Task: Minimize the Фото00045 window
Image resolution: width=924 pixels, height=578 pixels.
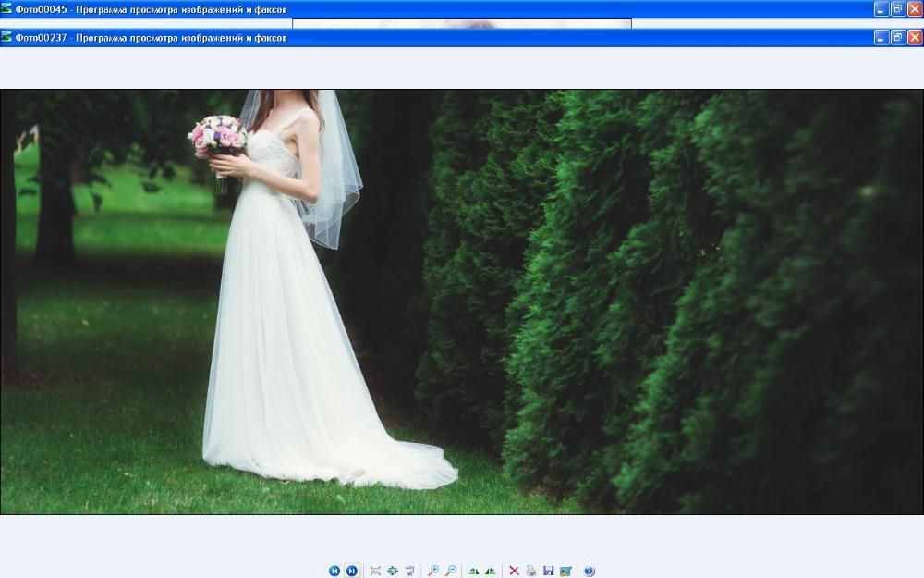Action: (881, 9)
